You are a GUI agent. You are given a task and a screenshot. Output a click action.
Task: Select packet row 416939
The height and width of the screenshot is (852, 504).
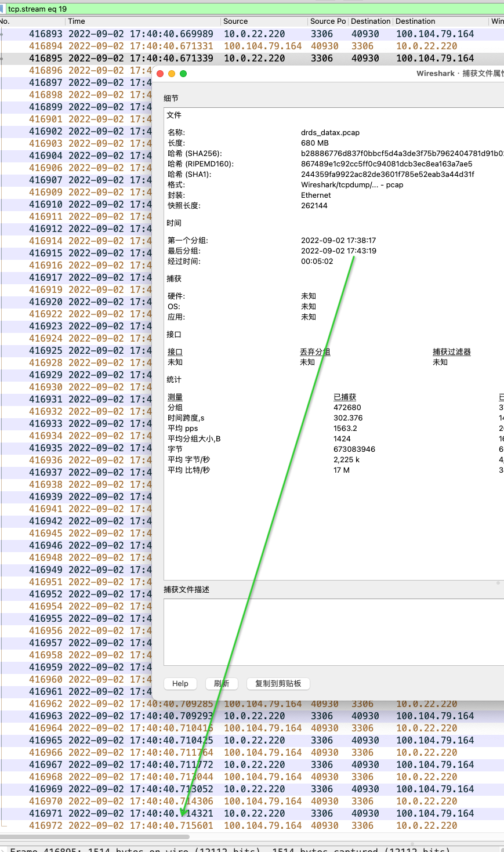(75, 497)
